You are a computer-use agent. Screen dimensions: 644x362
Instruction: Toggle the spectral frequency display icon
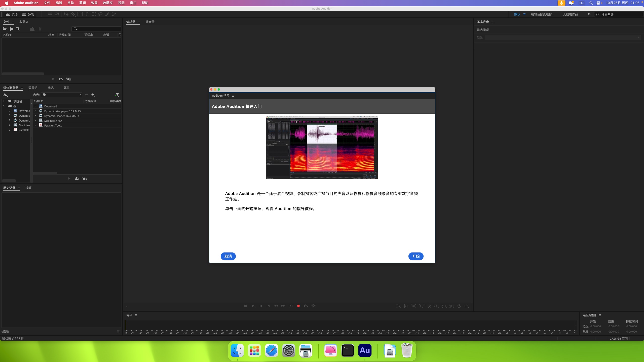pos(50,14)
